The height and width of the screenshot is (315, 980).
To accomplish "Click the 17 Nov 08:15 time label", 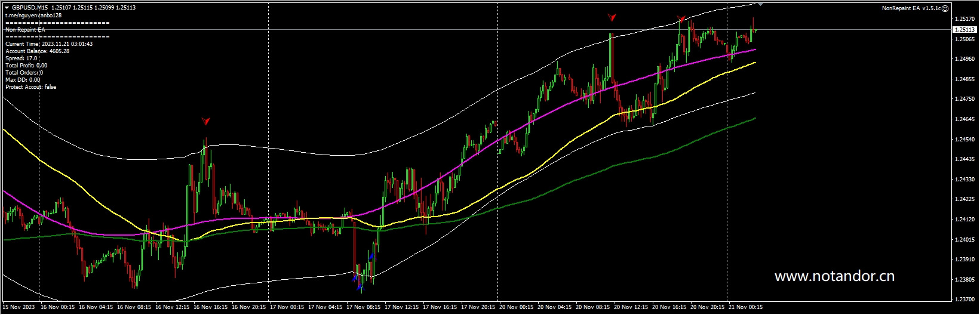I will [x=364, y=307].
